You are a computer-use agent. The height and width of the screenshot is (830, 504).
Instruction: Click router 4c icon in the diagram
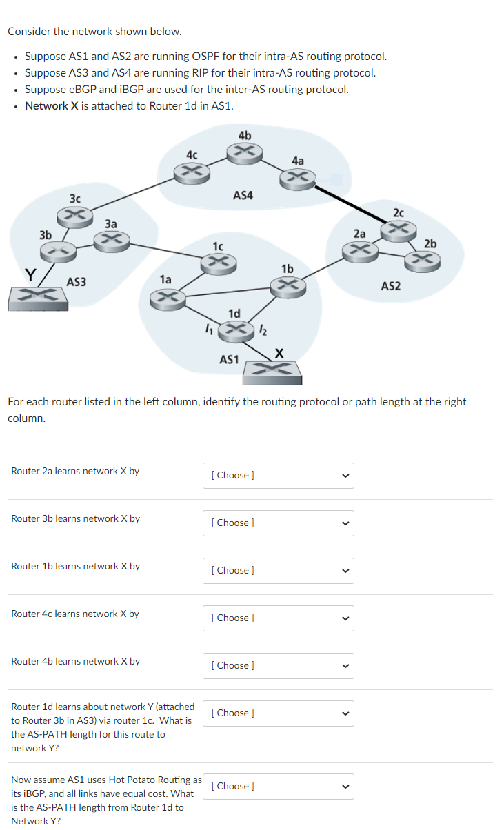(190, 172)
